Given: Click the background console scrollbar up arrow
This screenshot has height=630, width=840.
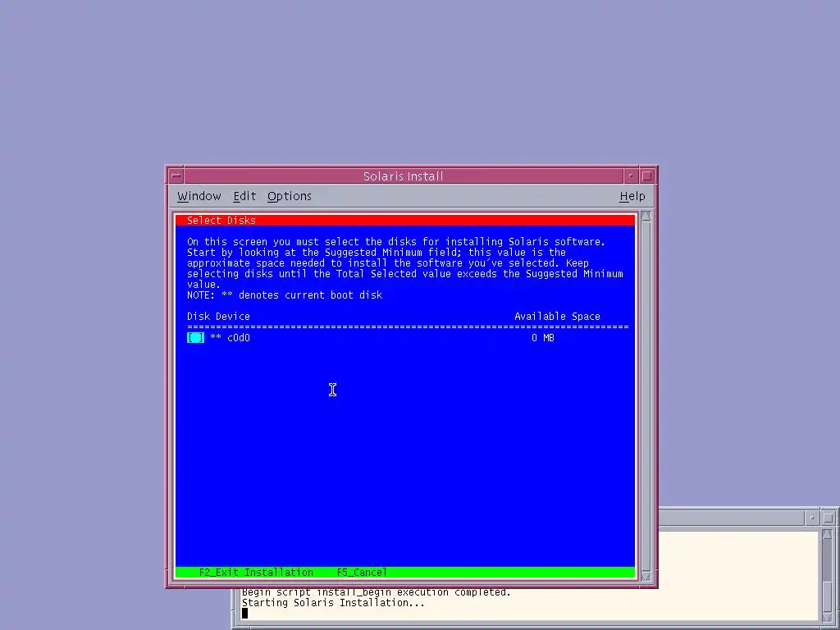Looking at the screenshot, I should (x=827, y=534).
